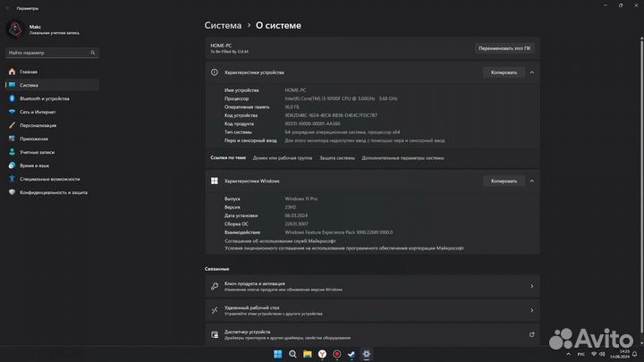Open Steam from the taskbar
Screen dimensions: 644x362
pyautogui.click(x=352, y=354)
